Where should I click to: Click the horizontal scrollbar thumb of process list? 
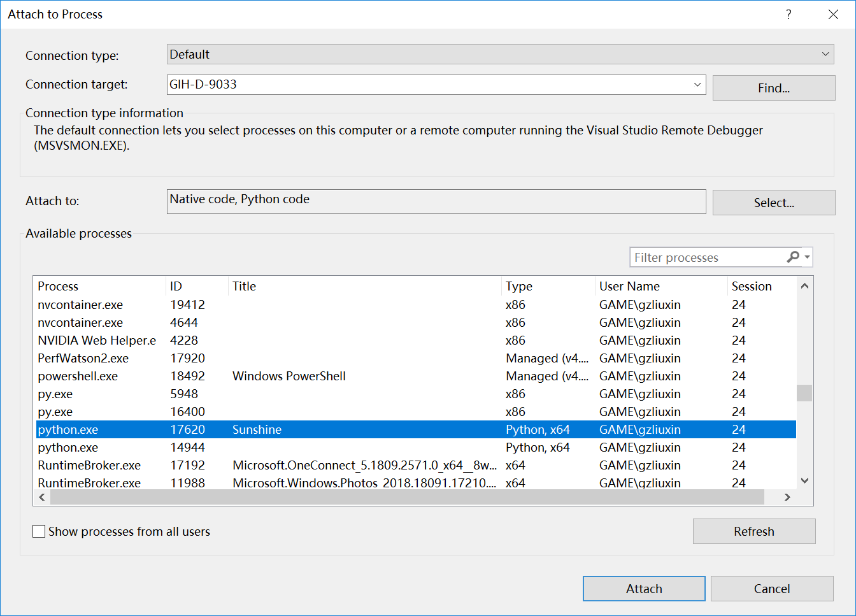(x=408, y=497)
